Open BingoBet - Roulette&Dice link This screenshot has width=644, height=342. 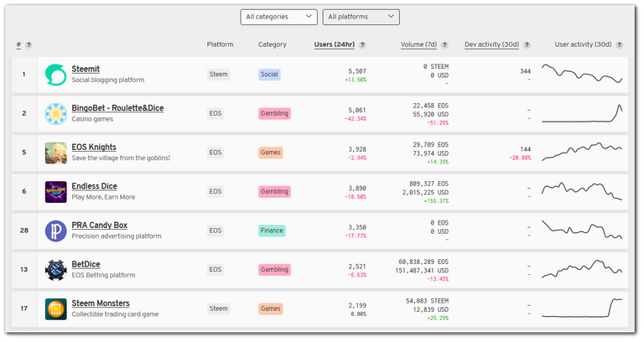117,108
